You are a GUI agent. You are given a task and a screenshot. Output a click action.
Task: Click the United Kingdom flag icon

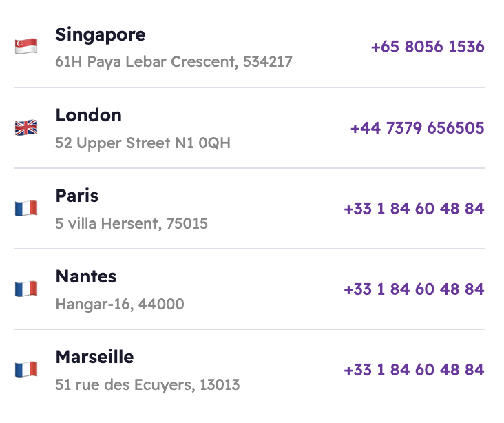[26, 127]
